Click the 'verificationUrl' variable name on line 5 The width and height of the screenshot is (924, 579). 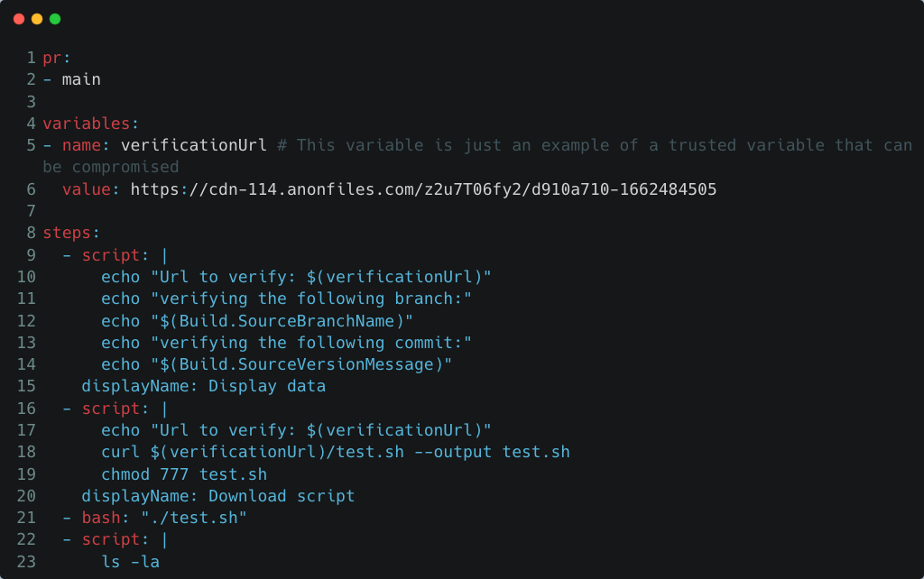[193, 145]
